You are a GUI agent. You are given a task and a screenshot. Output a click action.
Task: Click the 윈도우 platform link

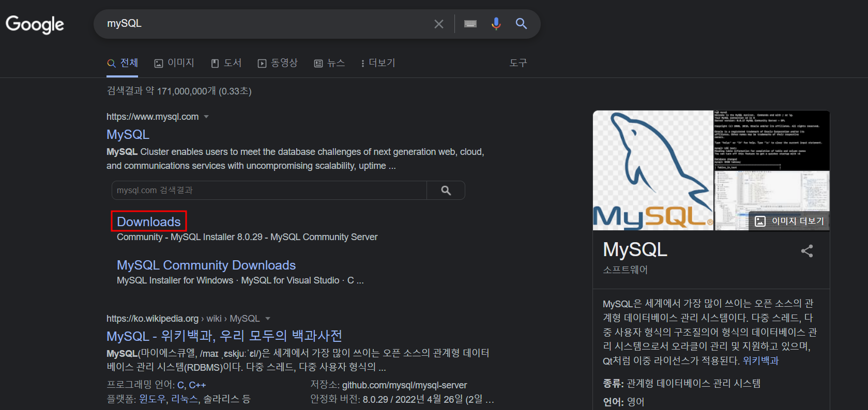153,399
